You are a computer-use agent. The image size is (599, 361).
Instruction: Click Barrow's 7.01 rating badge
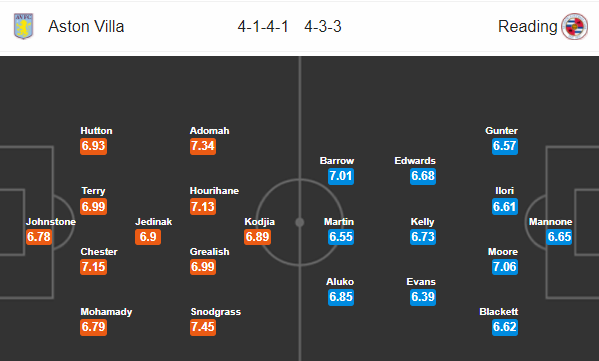[x=341, y=176]
